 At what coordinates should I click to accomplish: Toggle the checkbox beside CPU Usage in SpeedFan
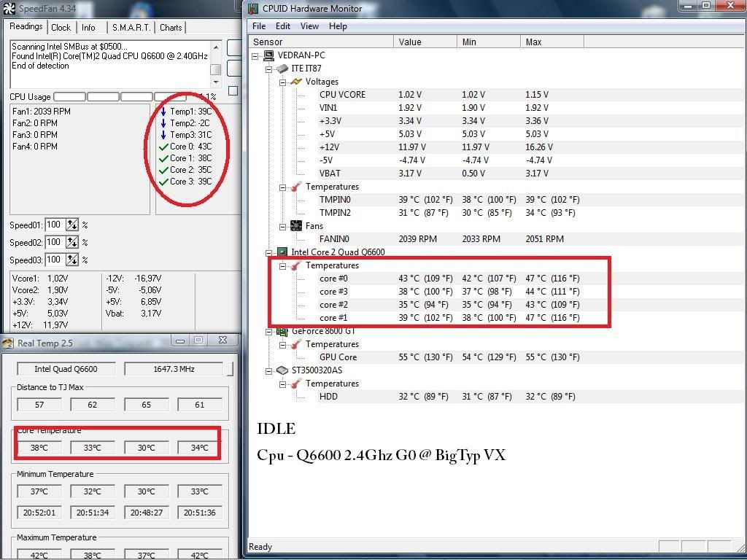233,90
